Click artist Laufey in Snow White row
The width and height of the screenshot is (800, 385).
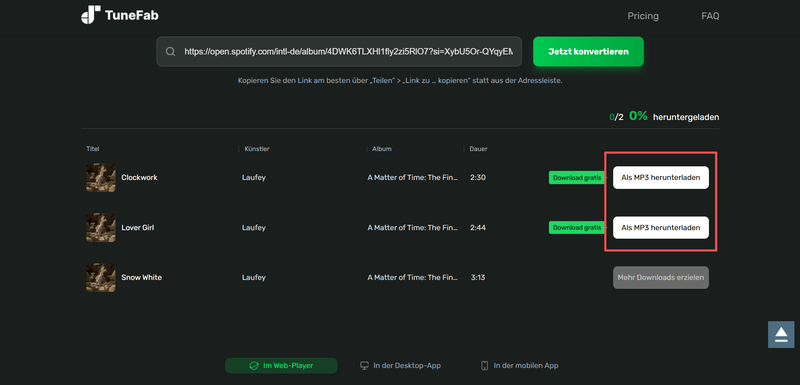click(x=254, y=277)
